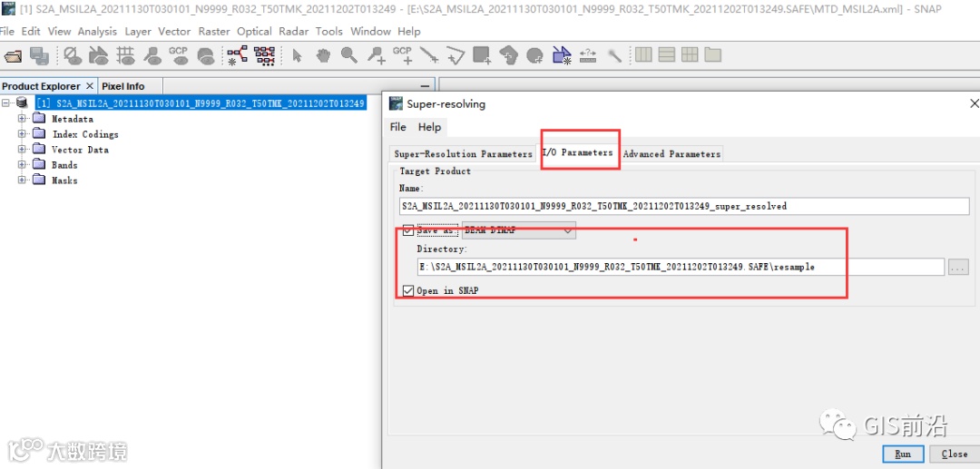
Task: Switch to Super-Resolution Parameters tab
Action: 463,153
